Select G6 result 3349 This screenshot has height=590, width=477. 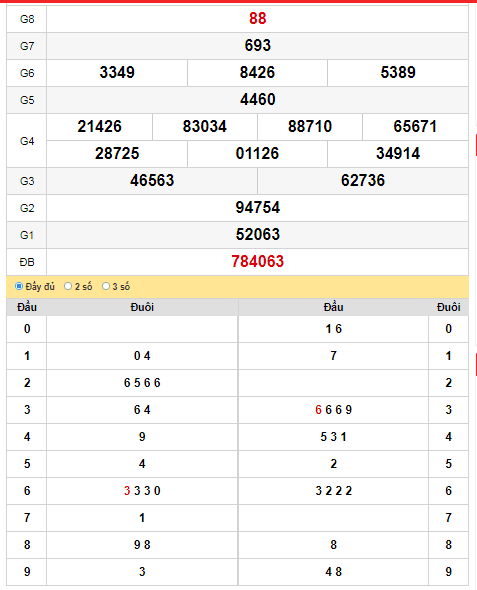117,72
